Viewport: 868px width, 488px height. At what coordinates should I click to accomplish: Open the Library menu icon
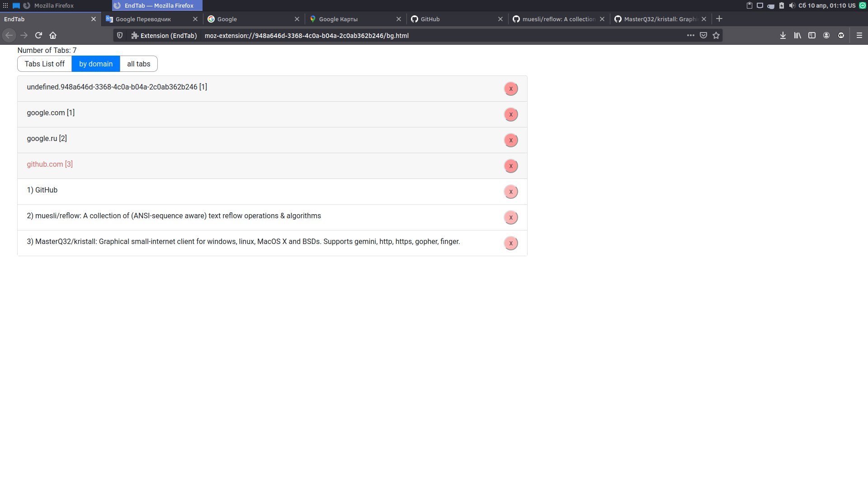point(797,35)
